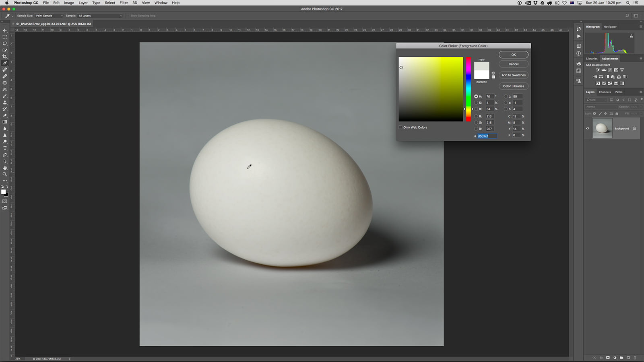Select the Crop tool
The image size is (644, 362).
(x=5, y=57)
